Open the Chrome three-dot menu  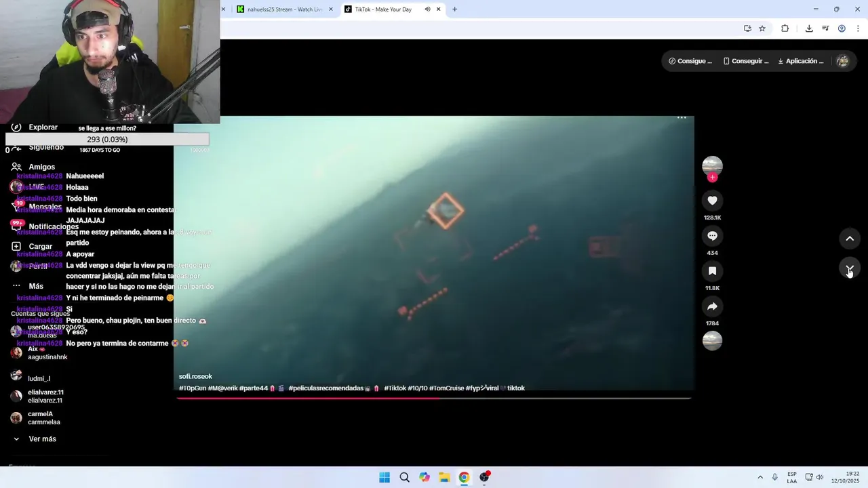coord(858,28)
